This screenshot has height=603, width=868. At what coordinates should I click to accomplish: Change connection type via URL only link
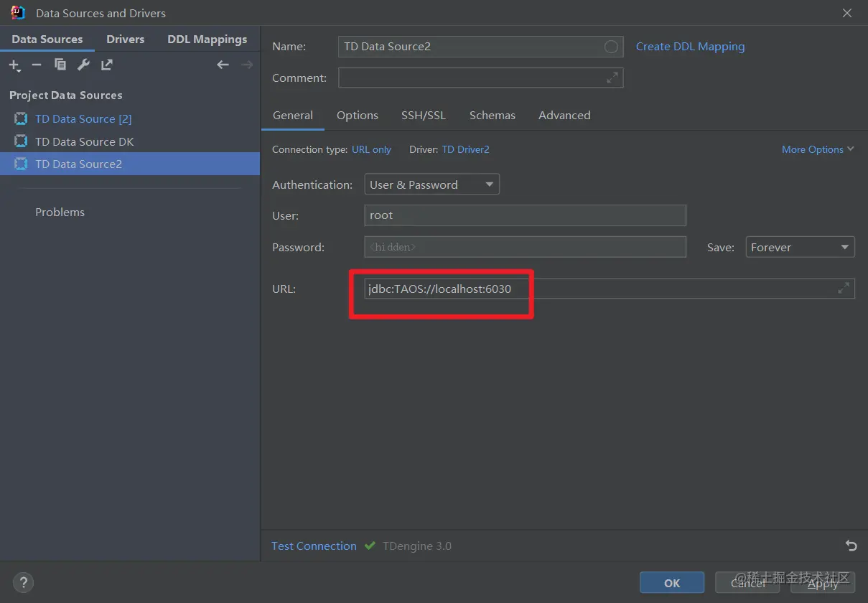tap(371, 149)
